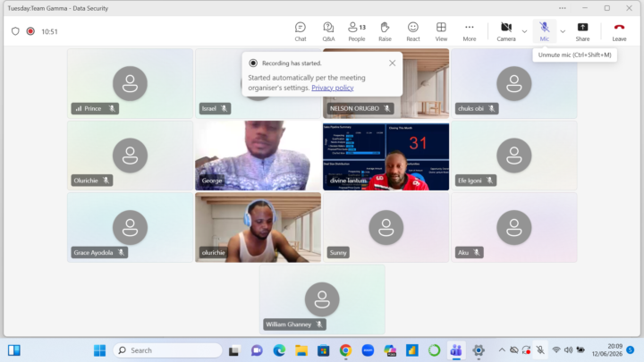Show hidden system tray icons chevron
This screenshot has height=362, width=644.
(502, 350)
